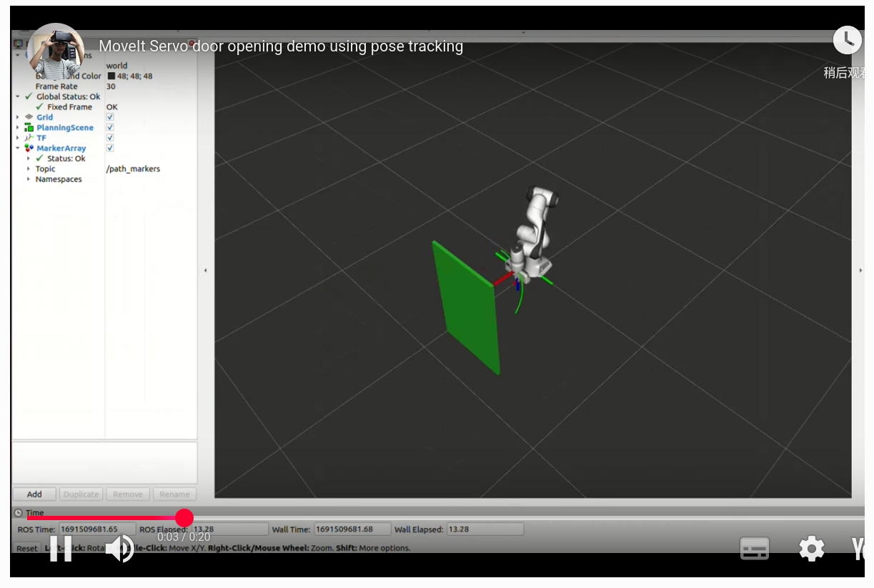
Task: Select the Grid display icon
Action: click(29, 116)
